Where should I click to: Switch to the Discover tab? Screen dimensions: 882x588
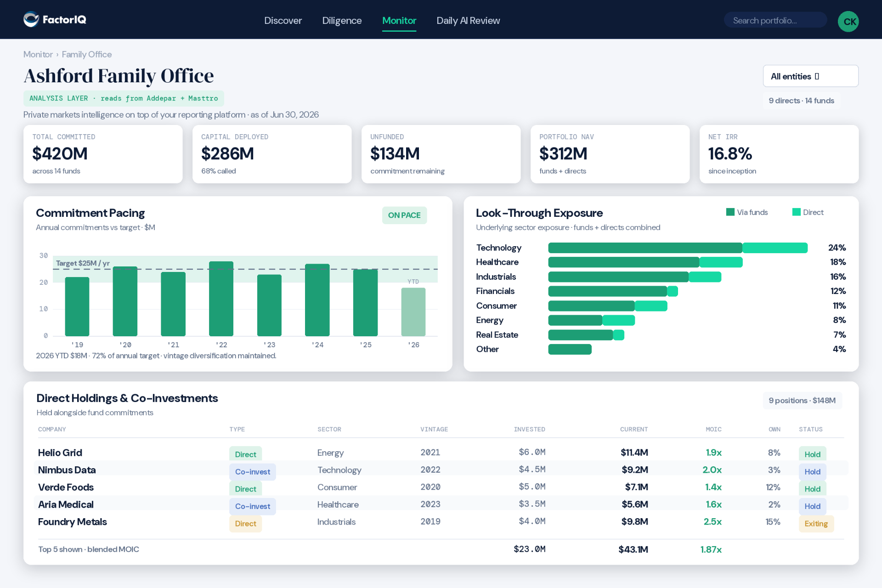click(283, 21)
